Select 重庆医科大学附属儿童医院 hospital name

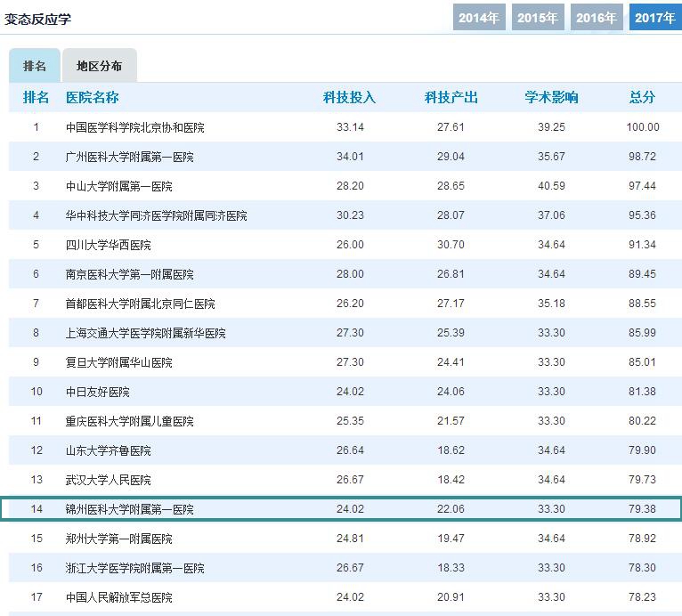coord(130,421)
